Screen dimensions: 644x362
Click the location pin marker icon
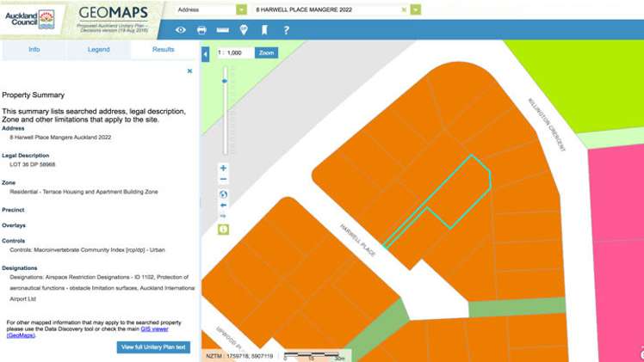[x=244, y=30]
